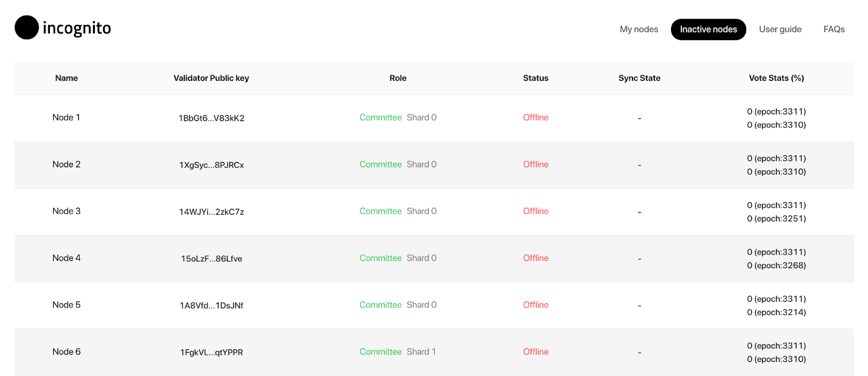Click epoch:3251 vote stat for Node 3
The width and height of the screenshot is (868, 376).
tap(776, 219)
